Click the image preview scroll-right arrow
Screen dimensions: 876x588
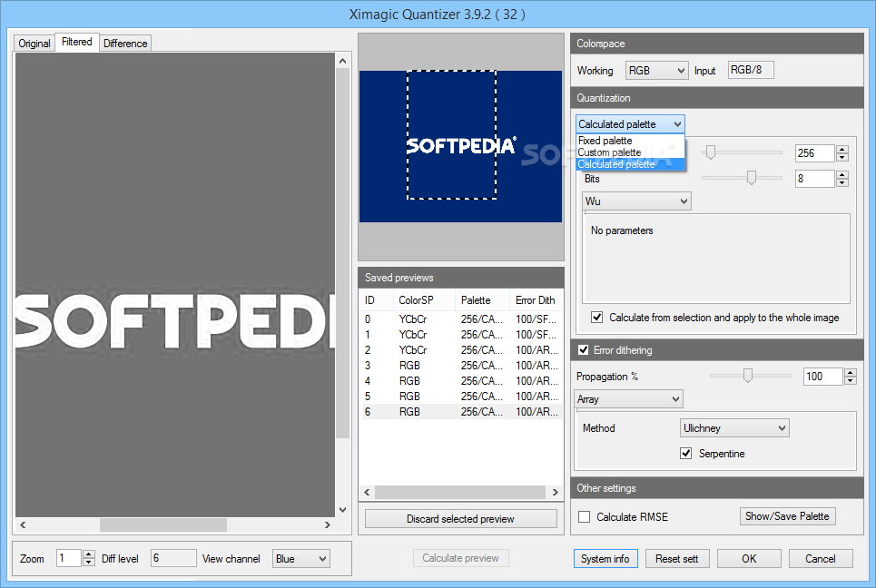(328, 524)
